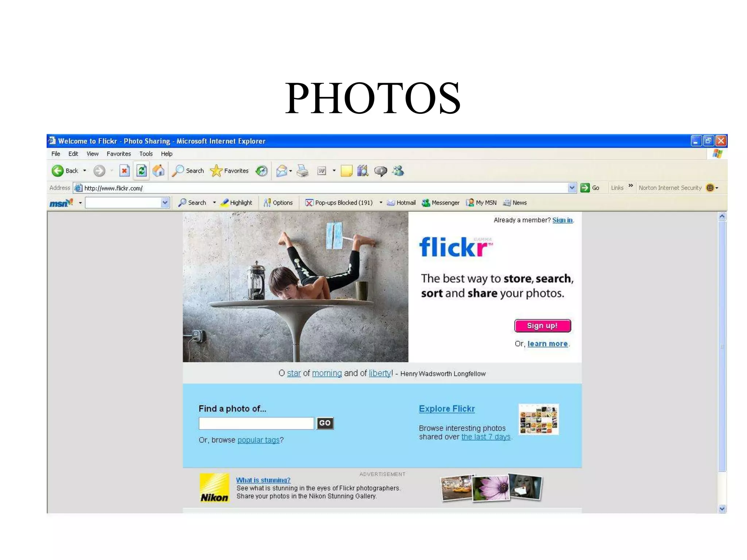Image resolution: width=747 pixels, height=560 pixels.
Task: Toggle the Highlight option in MSN toolbar
Action: click(236, 203)
